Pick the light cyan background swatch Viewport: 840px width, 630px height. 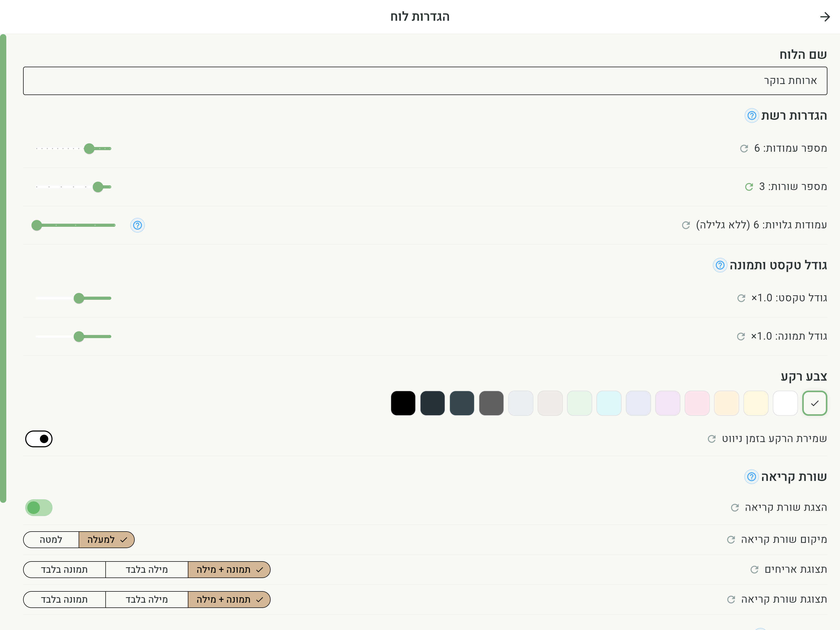[609, 403]
